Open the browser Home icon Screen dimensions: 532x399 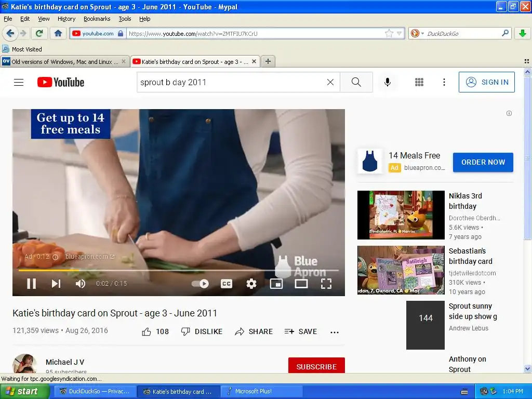point(58,33)
